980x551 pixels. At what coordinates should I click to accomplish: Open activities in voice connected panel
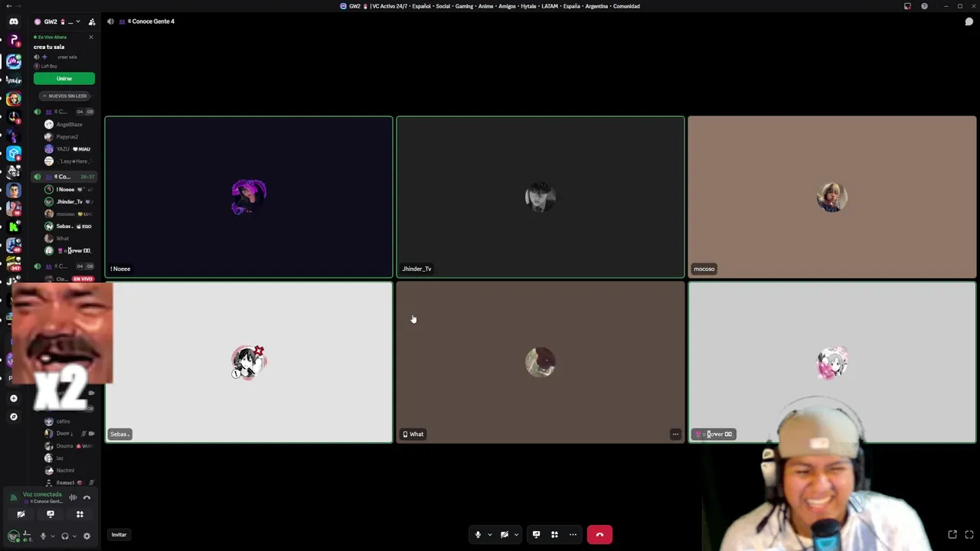[x=80, y=514]
